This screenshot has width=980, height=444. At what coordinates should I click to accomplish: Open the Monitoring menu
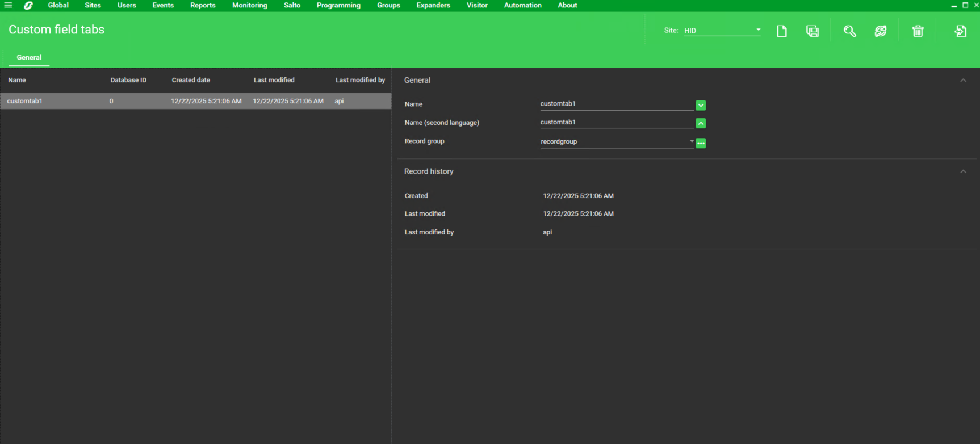250,5
